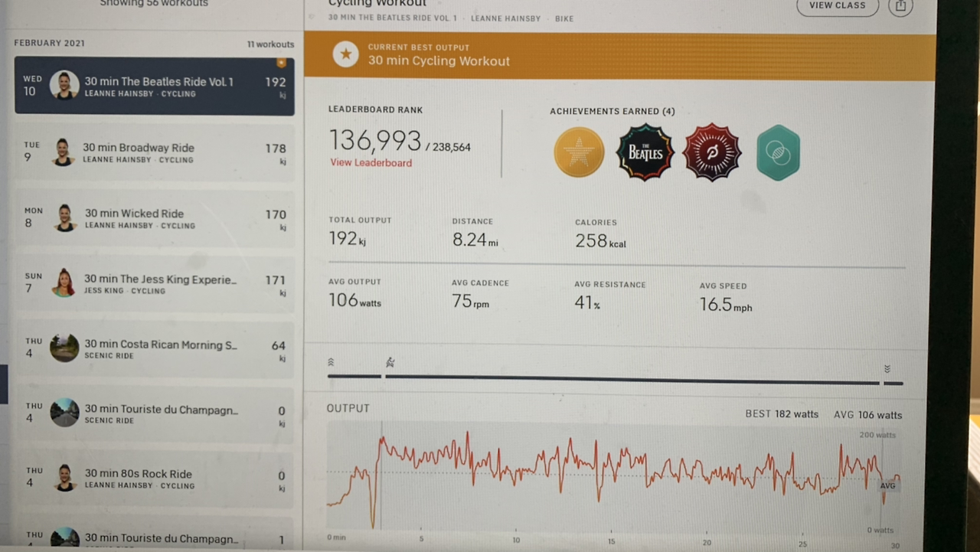Image resolution: width=980 pixels, height=552 pixels.
Task: Select The Beatles achievement badge
Action: click(645, 152)
